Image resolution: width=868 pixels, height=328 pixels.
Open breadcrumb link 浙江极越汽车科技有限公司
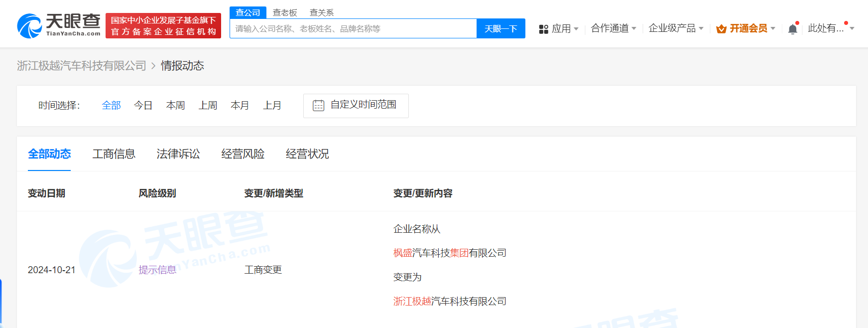(x=82, y=66)
